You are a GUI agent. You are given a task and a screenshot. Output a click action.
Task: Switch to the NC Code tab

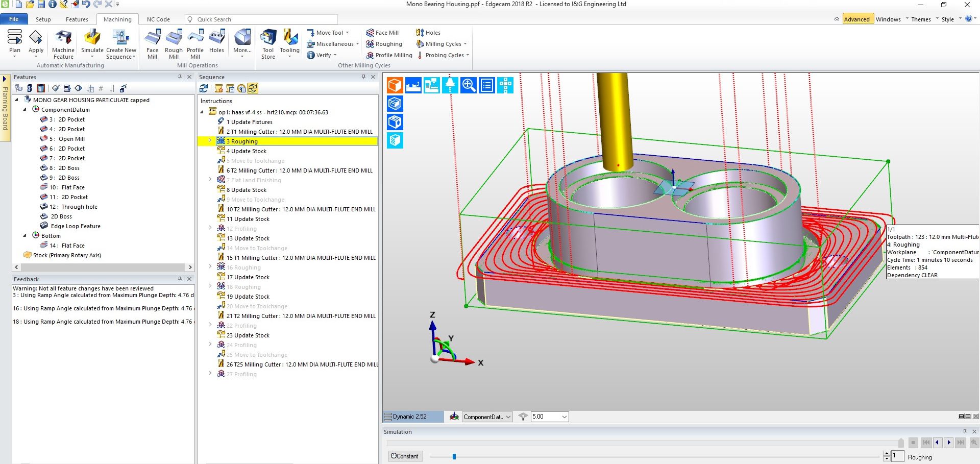(158, 19)
